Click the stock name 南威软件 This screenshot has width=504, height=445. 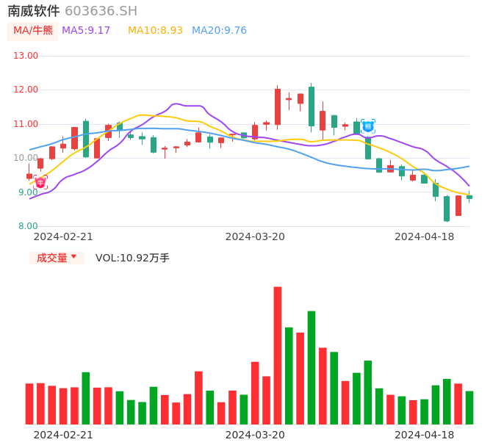[x=34, y=11]
